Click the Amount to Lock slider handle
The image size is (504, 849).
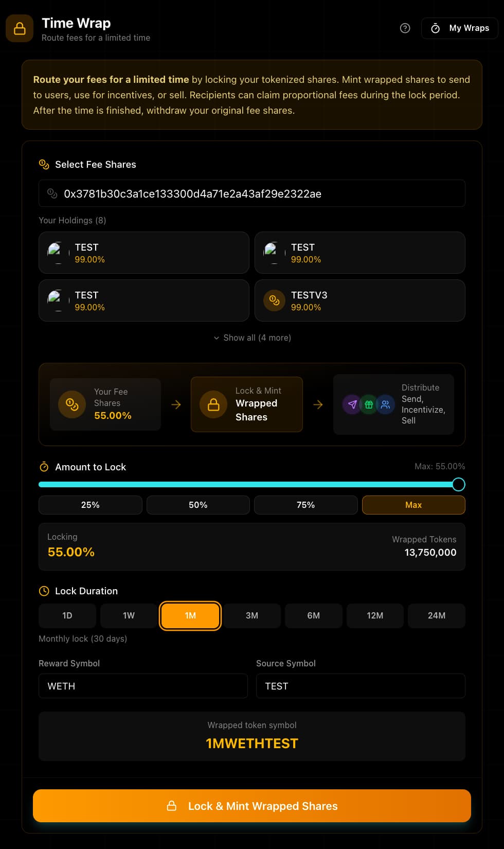(x=459, y=484)
